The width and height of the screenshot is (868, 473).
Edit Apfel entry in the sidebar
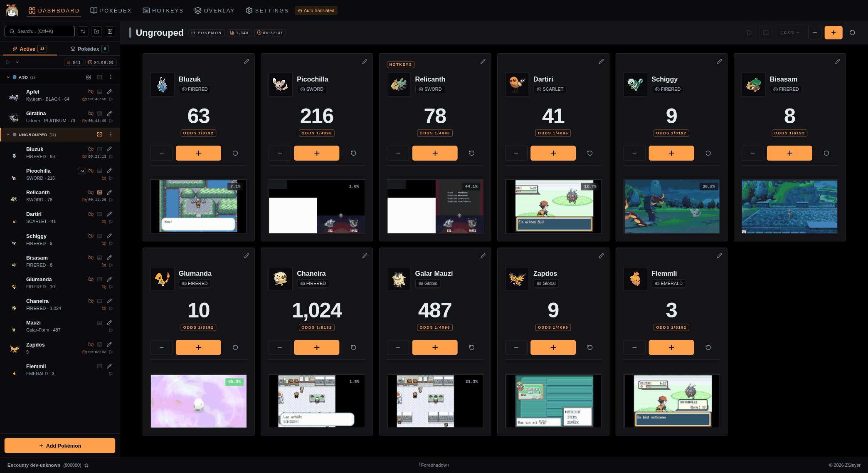pyautogui.click(x=109, y=92)
